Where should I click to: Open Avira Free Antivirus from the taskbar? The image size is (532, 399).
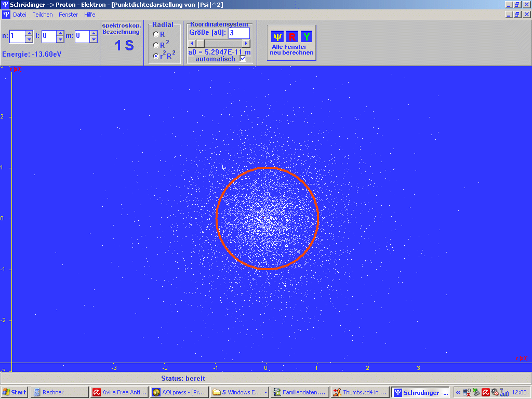tap(119, 392)
